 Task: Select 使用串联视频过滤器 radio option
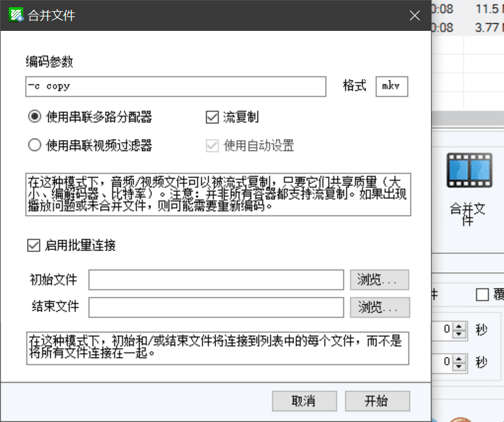35,145
